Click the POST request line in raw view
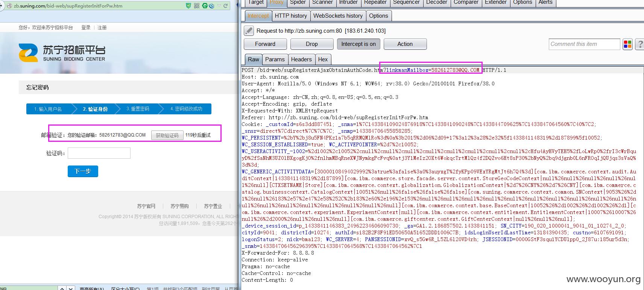The width and height of the screenshot is (644, 290). 374,70
